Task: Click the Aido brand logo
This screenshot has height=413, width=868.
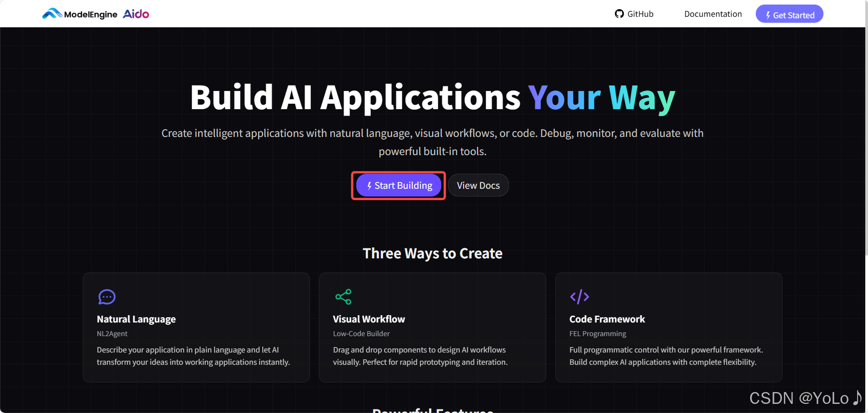Action: [x=136, y=14]
